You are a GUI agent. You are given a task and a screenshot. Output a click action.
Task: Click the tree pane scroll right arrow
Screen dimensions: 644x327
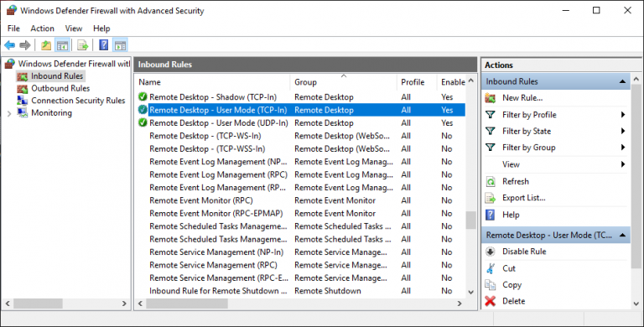point(124,304)
